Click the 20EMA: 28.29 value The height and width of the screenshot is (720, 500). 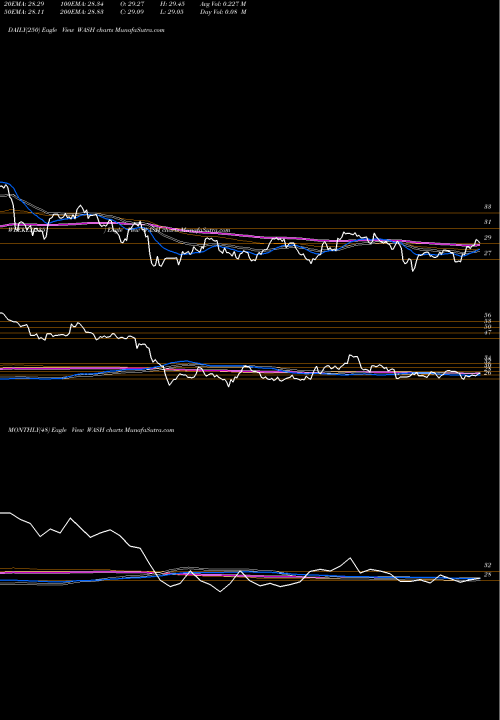25,4
